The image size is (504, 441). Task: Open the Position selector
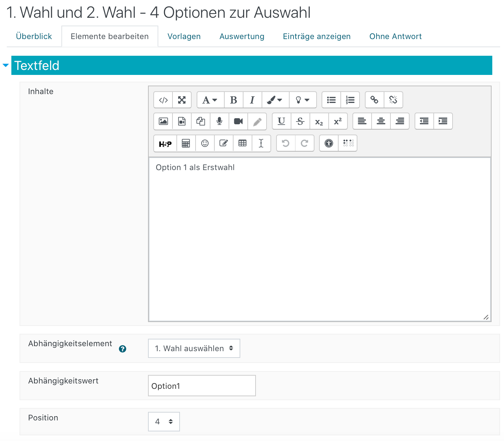pyautogui.click(x=164, y=421)
